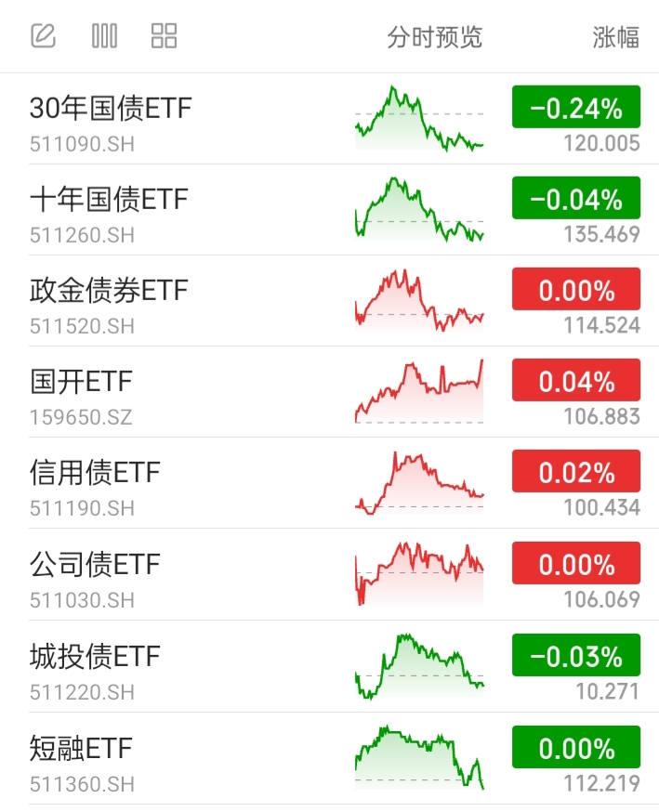Open 短融ETF 511360.SH entry

pos(329,759)
